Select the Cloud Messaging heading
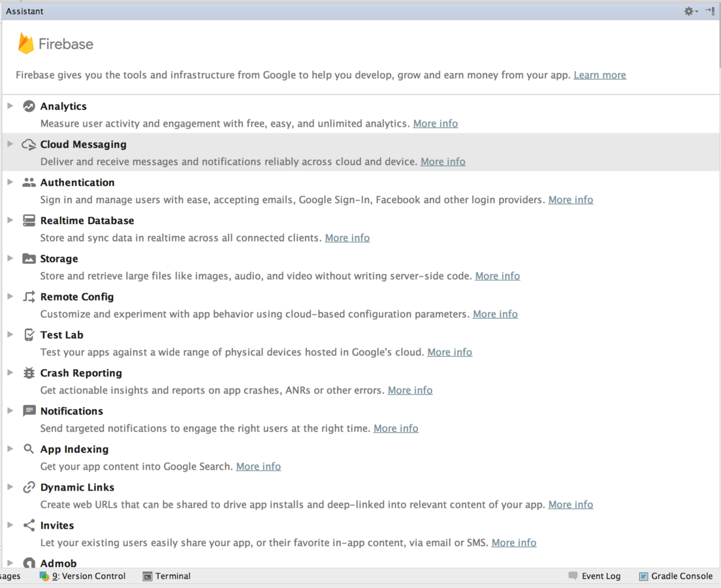 (83, 144)
